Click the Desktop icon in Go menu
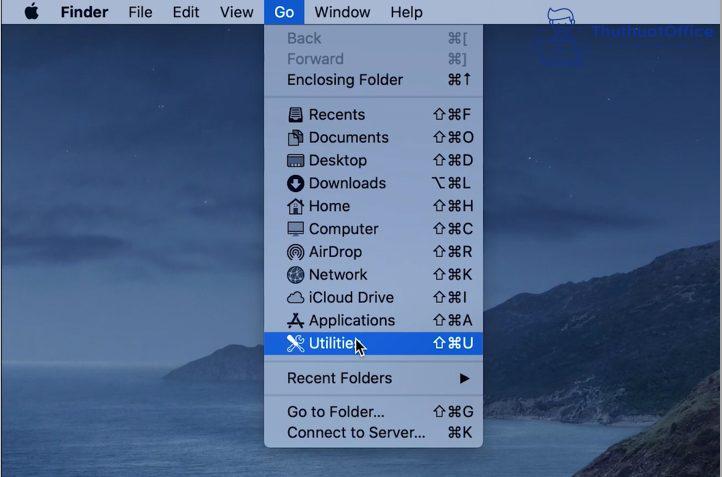 click(x=295, y=160)
